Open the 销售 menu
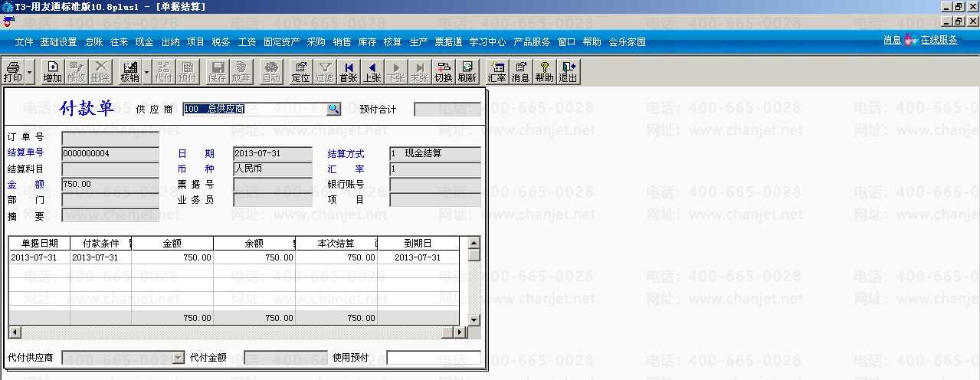The width and height of the screenshot is (980, 380). (342, 42)
